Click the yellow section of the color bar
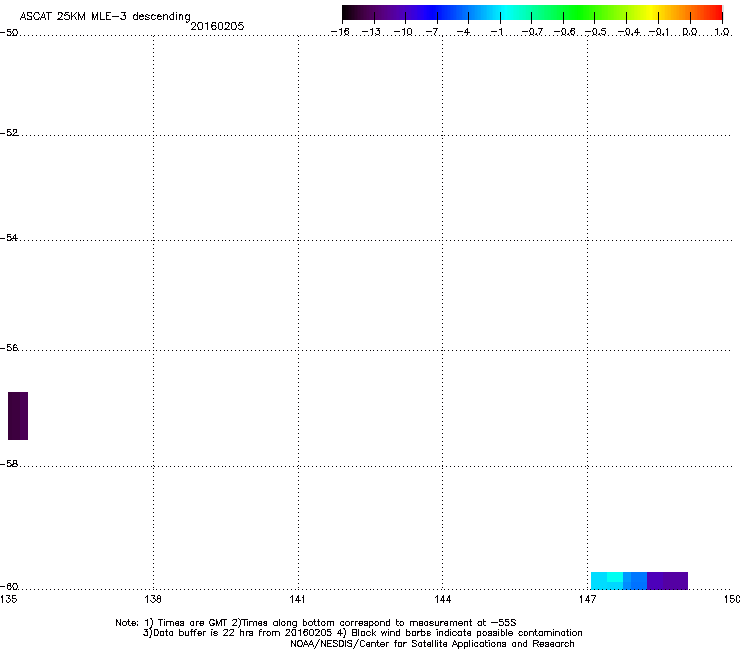The width and height of the screenshot is (740, 650). [x=651, y=13]
